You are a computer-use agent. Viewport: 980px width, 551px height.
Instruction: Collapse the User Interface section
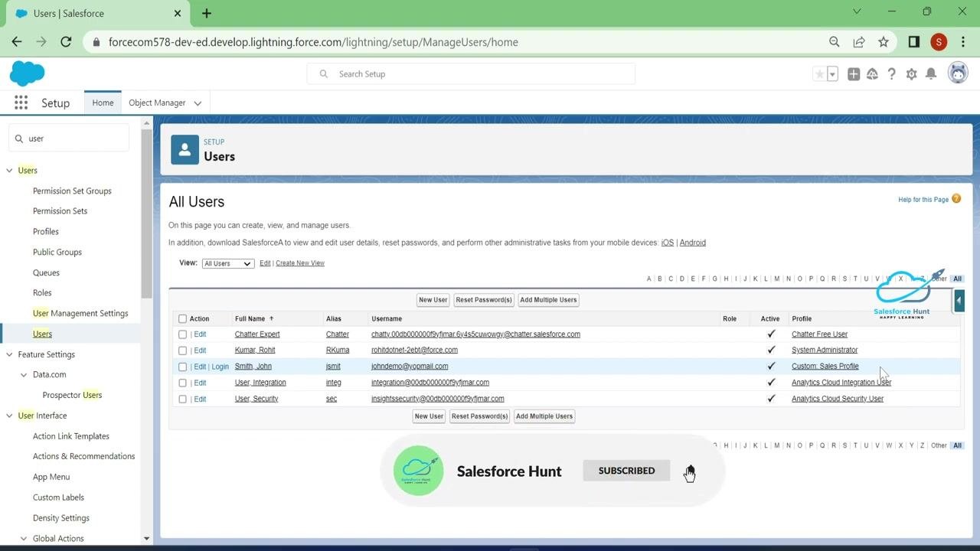[x=10, y=416]
